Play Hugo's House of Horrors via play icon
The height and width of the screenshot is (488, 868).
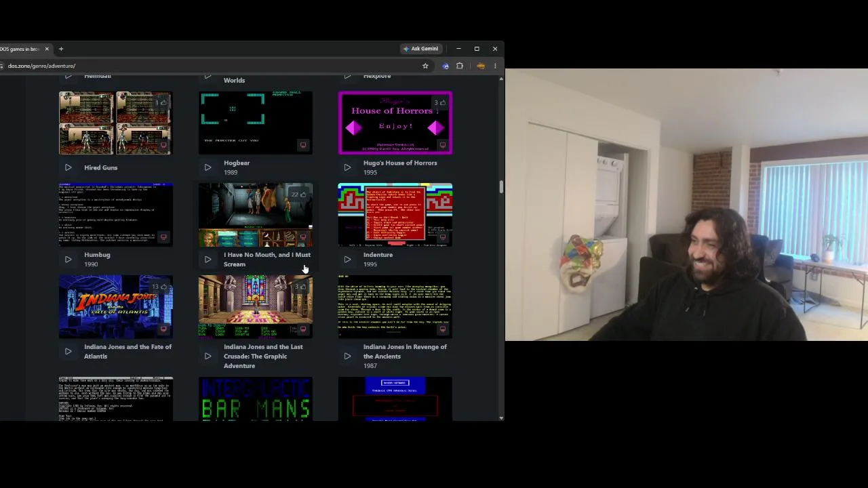click(x=347, y=167)
